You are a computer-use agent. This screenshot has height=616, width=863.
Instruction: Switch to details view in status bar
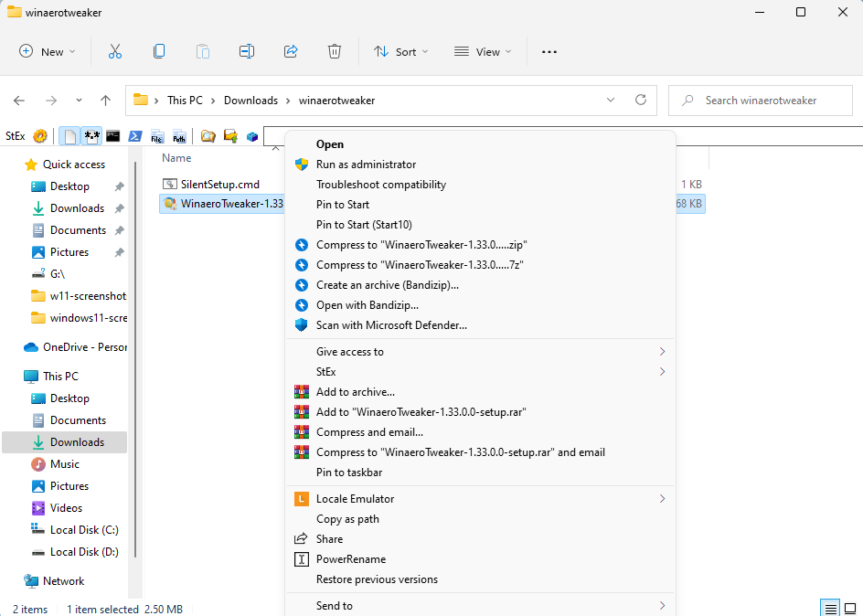(830, 609)
